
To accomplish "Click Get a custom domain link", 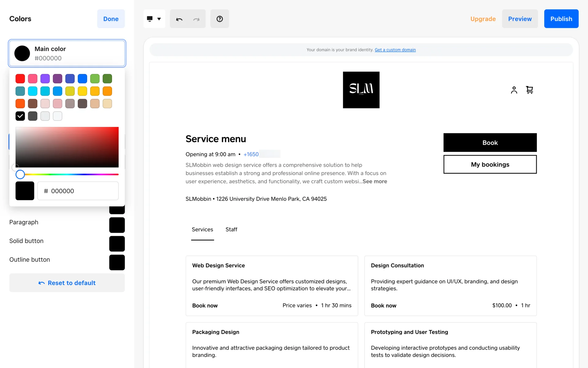I will [x=395, y=50].
